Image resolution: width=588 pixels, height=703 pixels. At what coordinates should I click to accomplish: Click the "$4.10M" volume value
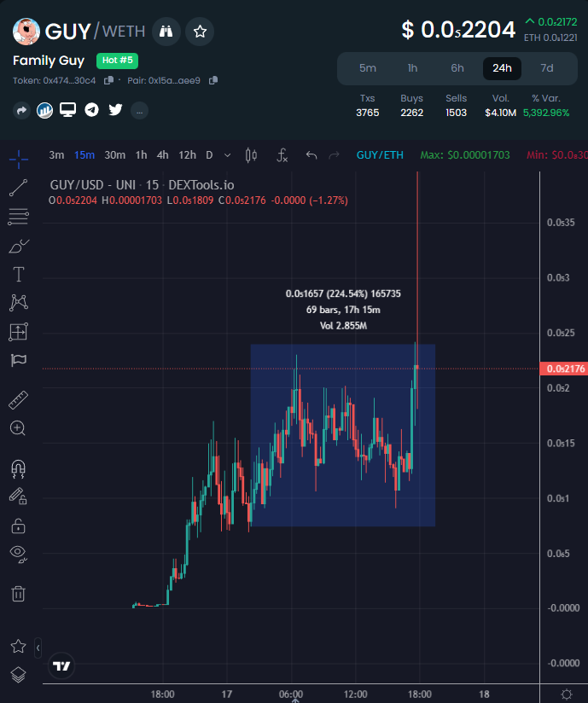pos(501,113)
